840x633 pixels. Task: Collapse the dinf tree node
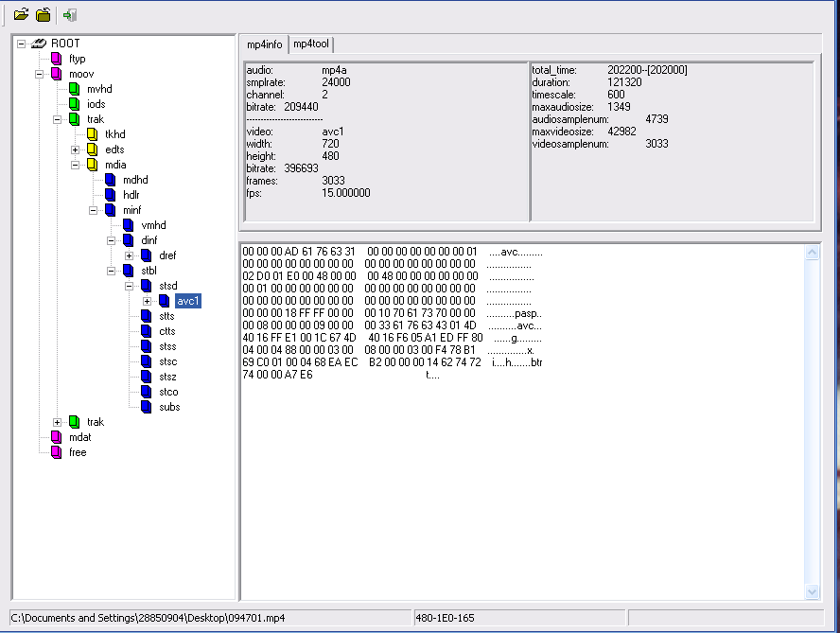[x=112, y=240]
